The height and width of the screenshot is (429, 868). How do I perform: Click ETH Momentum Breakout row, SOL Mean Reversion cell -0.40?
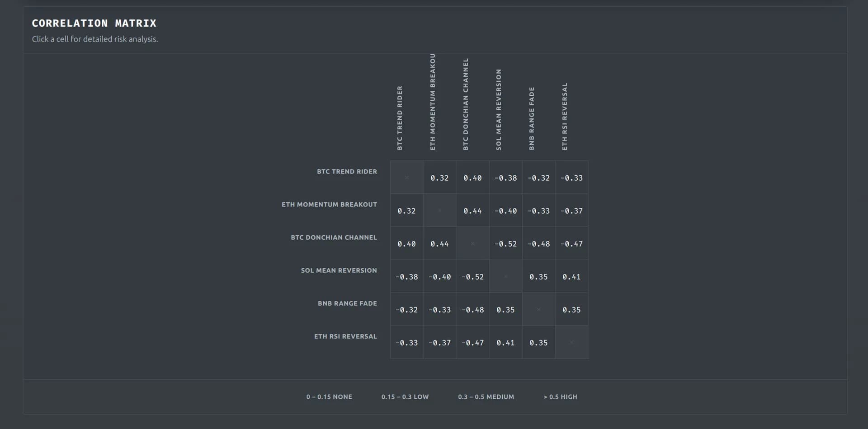click(x=505, y=210)
